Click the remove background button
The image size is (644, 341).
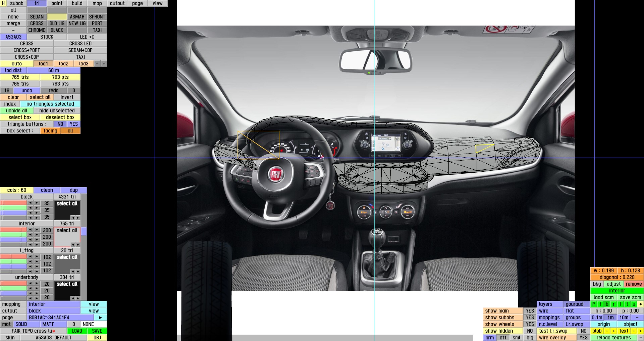click(634, 284)
